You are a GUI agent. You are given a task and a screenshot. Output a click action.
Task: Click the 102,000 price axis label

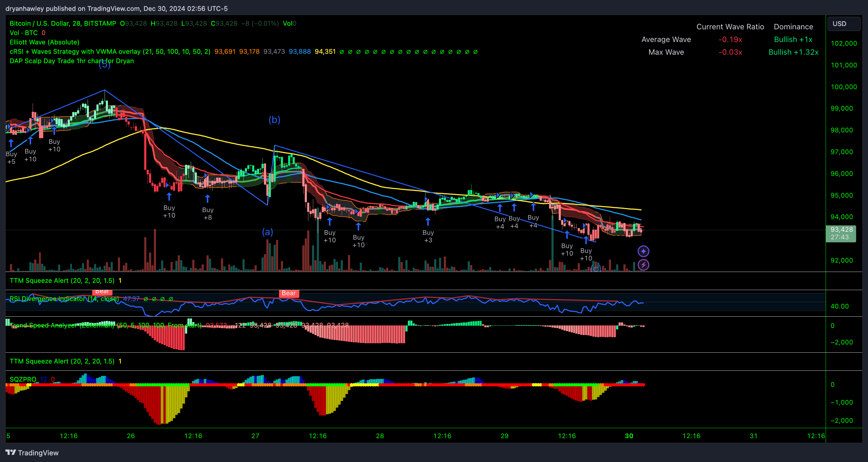pyautogui.click(x=844, y=44)
